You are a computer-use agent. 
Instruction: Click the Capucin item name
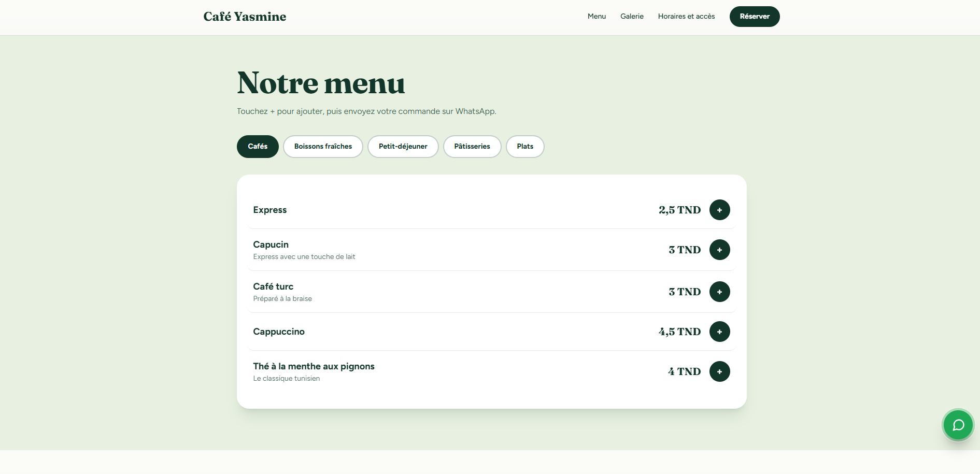coord(271,245)
